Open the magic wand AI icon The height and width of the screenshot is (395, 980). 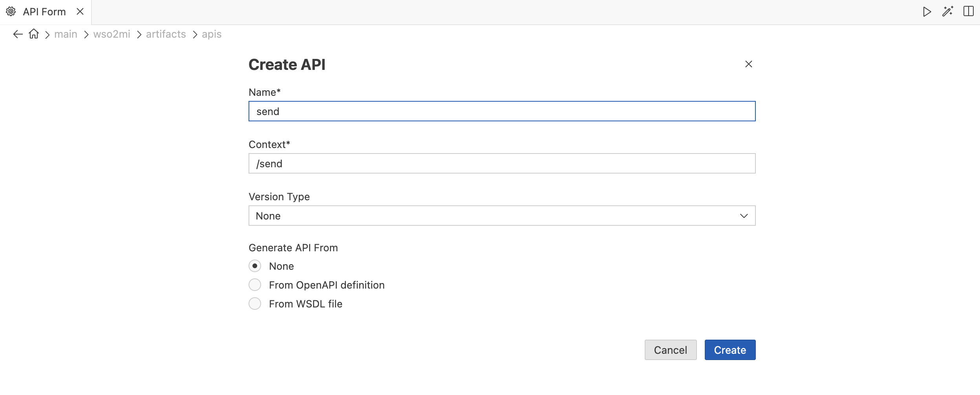click(948, 12)
